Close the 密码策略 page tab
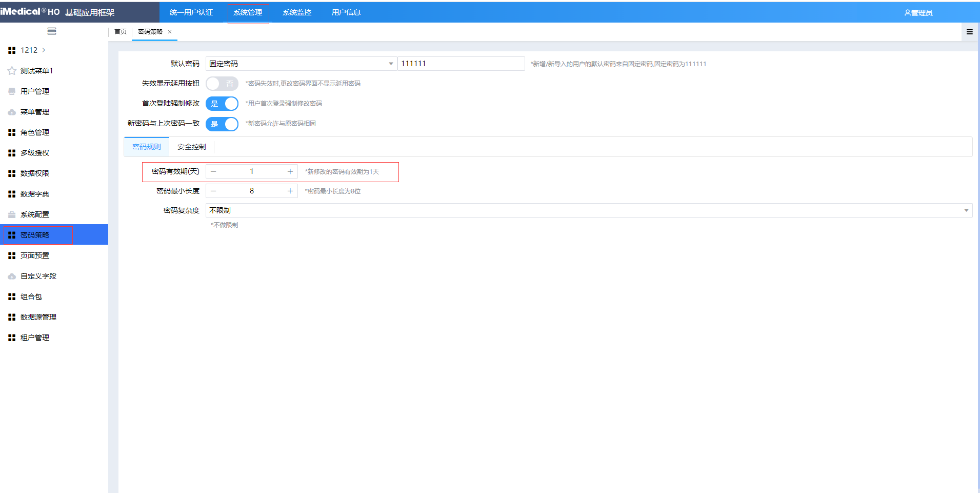Image resolution: width=980 pixels, height=493 pixels. point(170,32)
